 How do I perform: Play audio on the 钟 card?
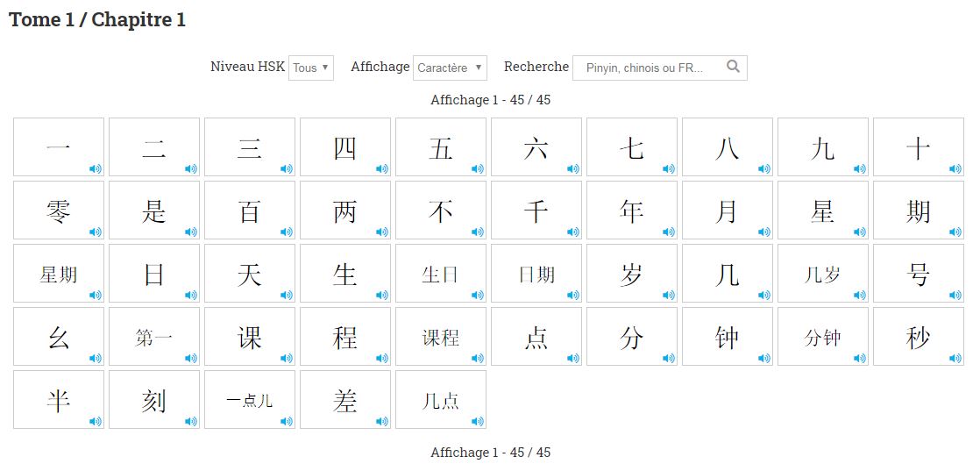click(763, 358)
